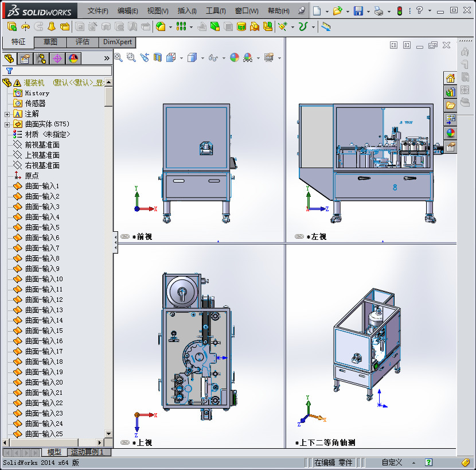This screenshot has height=470, width=476.
Task: Open the Custom Properties task pane tab
Action: (x=450, y=147)
